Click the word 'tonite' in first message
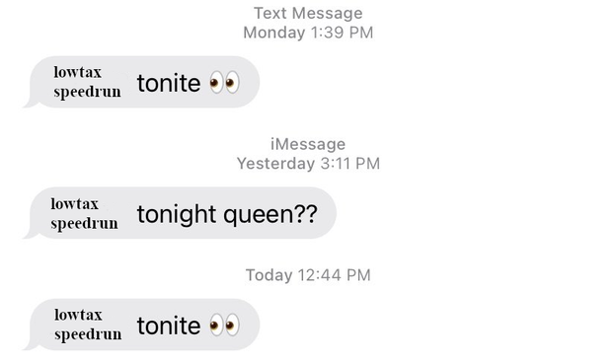The height and width of the screenshot is (364, 616). [x=169, y=83]
